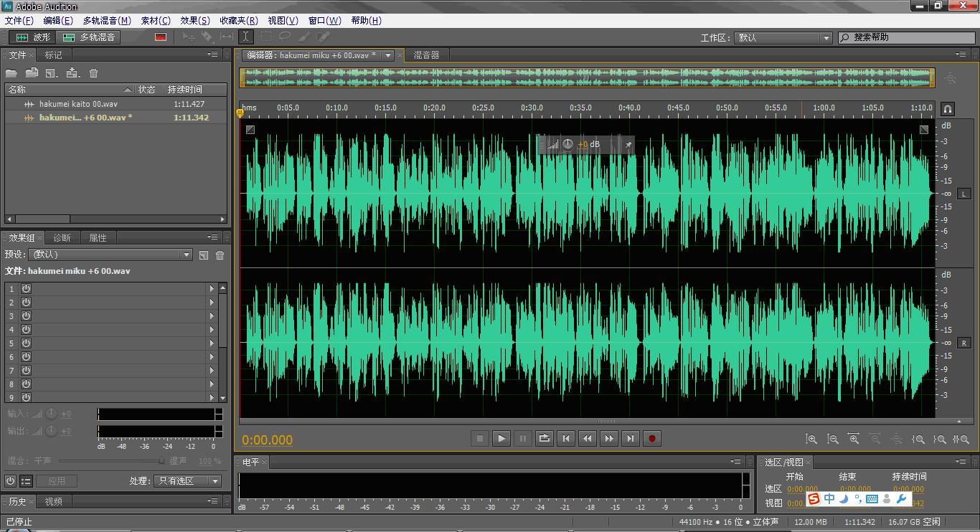Click the Fast Forward transport button

coord(609,438)
